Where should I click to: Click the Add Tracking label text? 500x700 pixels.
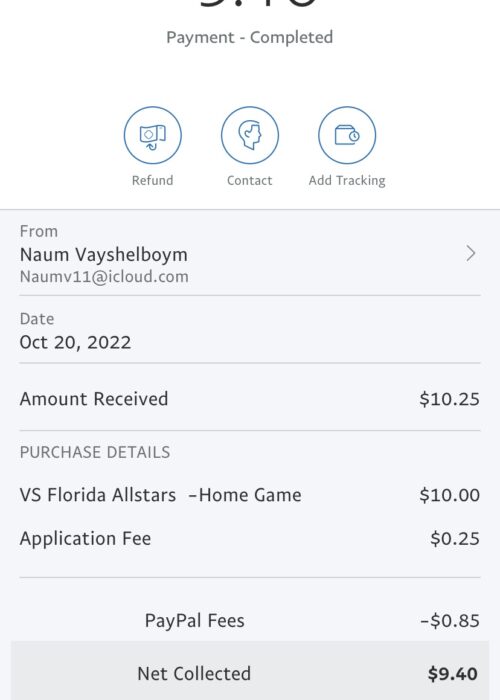347,181
